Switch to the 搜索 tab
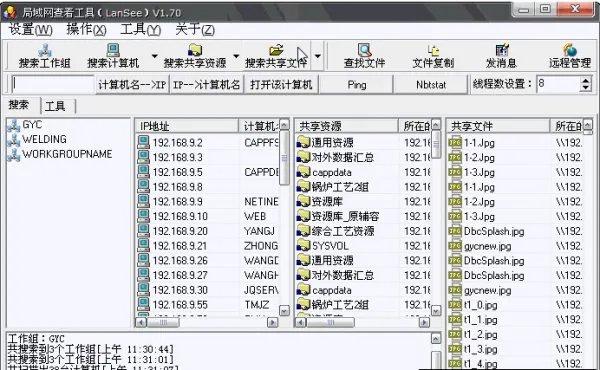600x370 pixels. (x=19, y=105)
